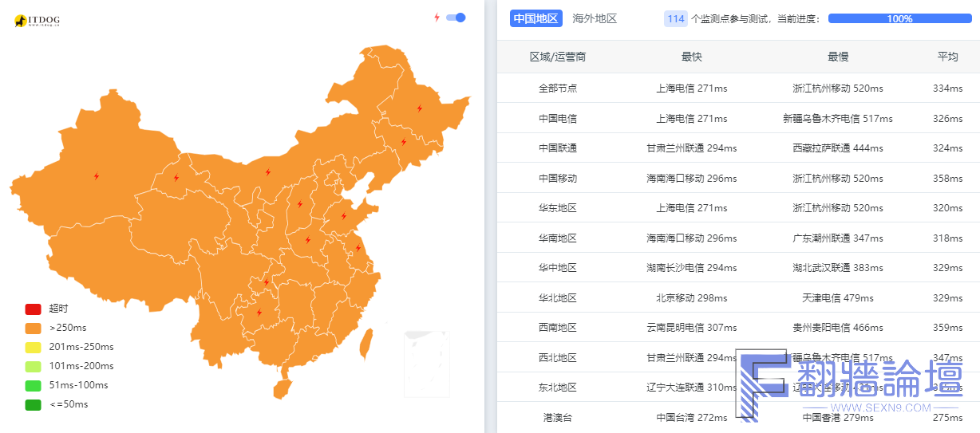Image resolution: width=980 pixels, height=433 pixels.
Task: Click the Xinjiang lightning bolt marker
Action: (97, 176)
